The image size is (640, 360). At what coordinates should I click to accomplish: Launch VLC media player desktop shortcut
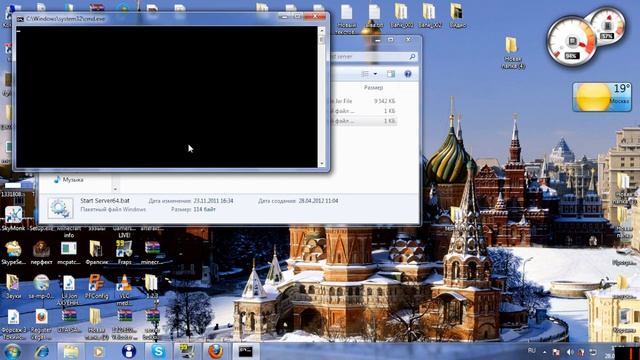click(124, 289)
